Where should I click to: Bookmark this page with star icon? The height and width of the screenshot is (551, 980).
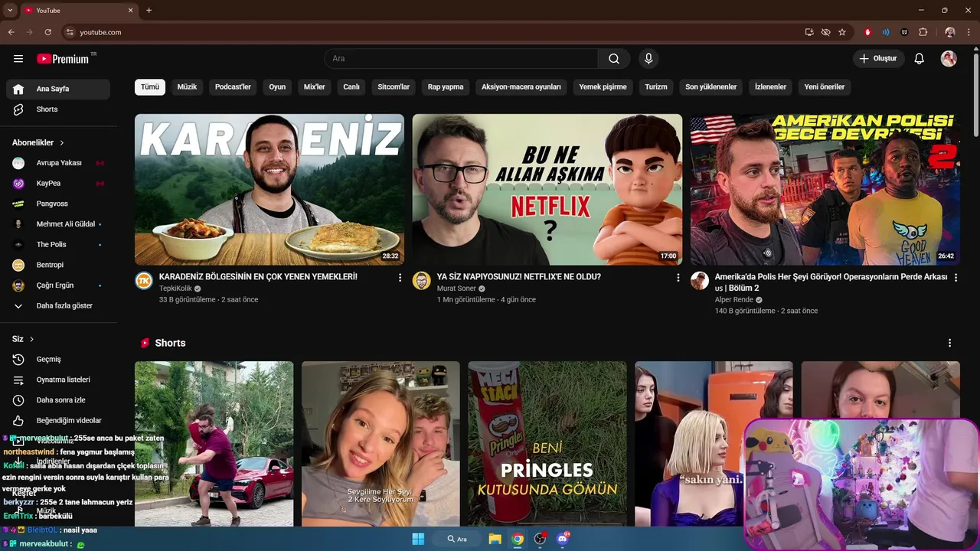tap(842, 32)
